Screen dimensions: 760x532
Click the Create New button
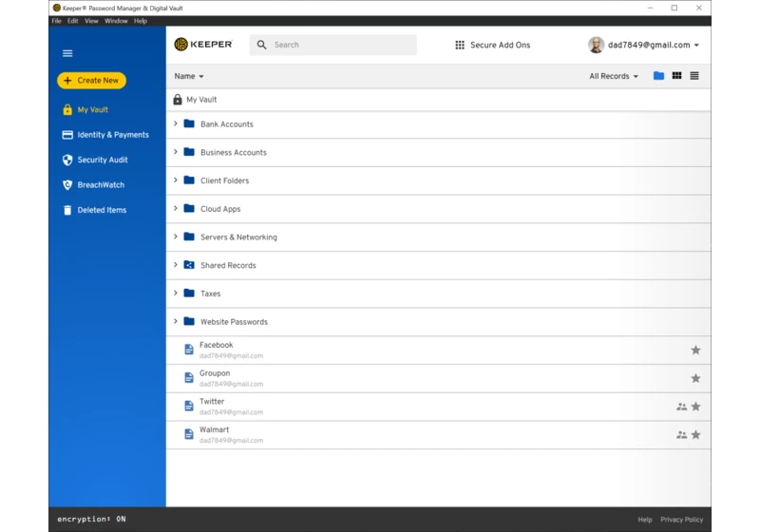(91, 81)
